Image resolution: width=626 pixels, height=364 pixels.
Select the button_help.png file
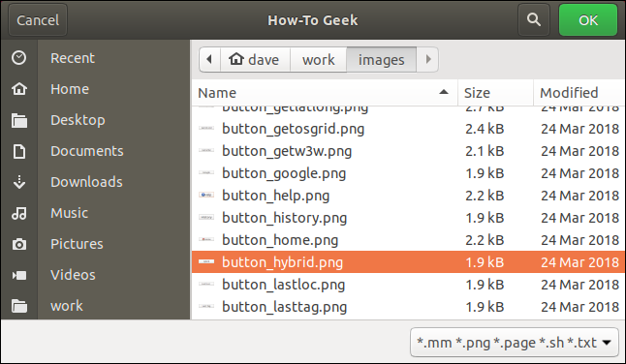tap(408, 196)
